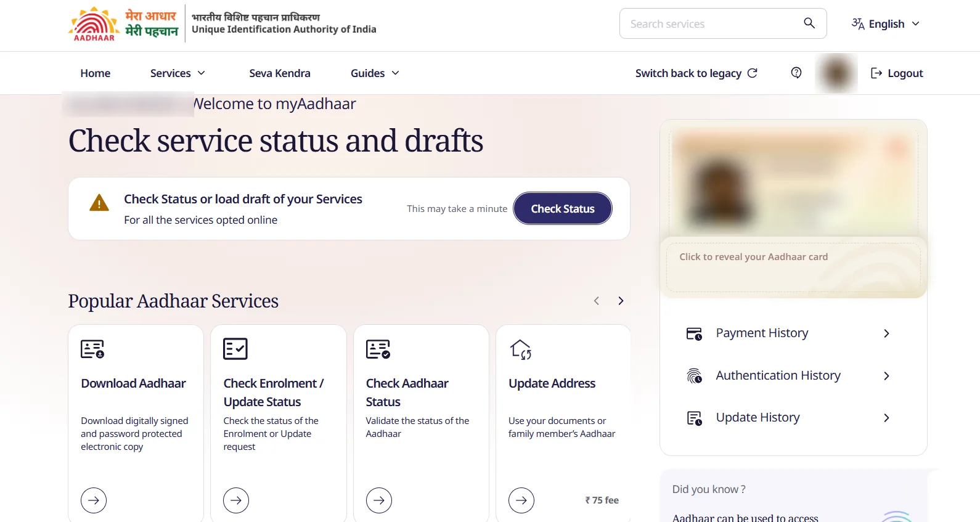Open the Seva Kendra menu item
The image size is (980, 522).
(x=280, y=73)
